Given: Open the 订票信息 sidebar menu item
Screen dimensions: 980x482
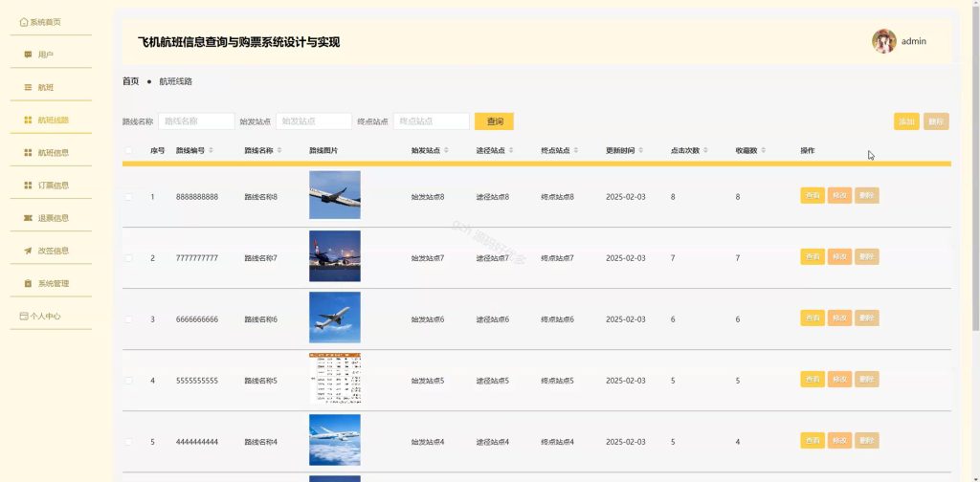Looking at the screenshot, I should [x=51, y=186].
